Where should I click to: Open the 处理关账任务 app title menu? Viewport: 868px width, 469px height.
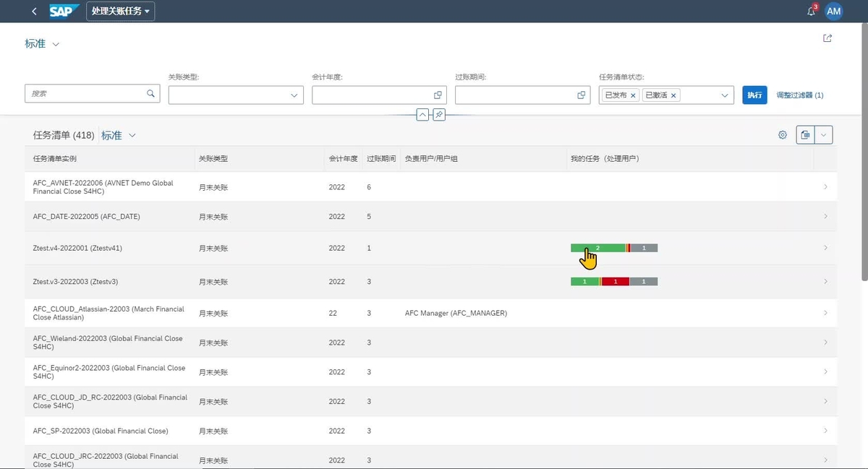(x=121, y=12)
